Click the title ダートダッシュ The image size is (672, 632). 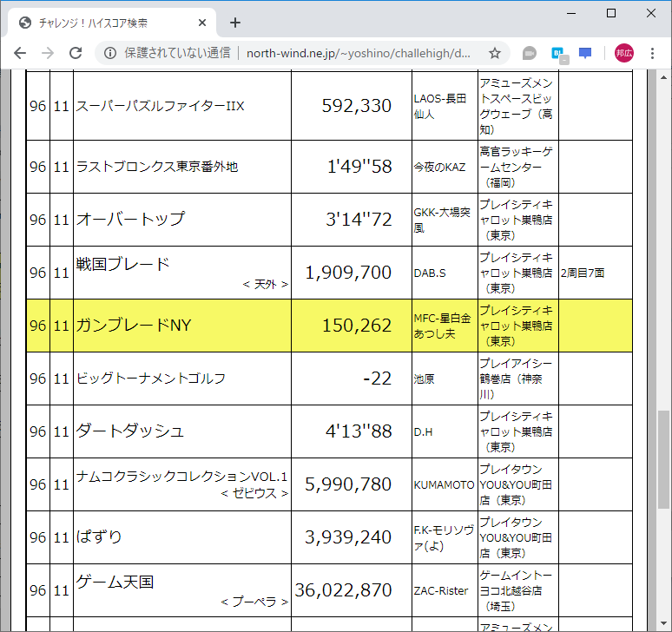coord(130,431)
